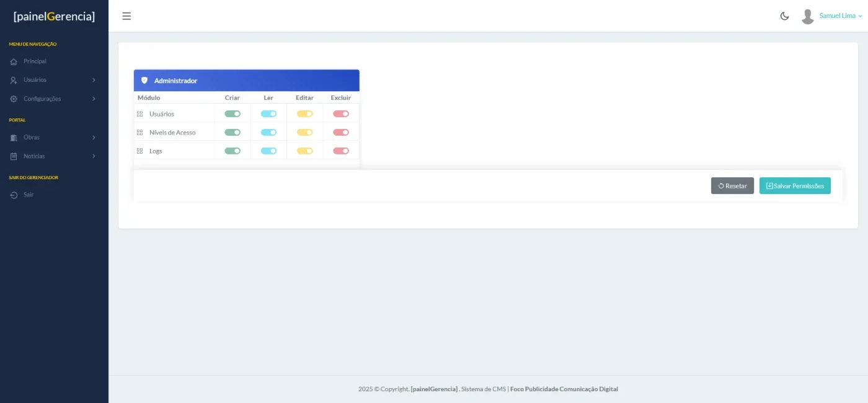Toggle Excluir permission for Níveis de Acesso
Viewport: 868px width, 403px height.
pos(341,133)
